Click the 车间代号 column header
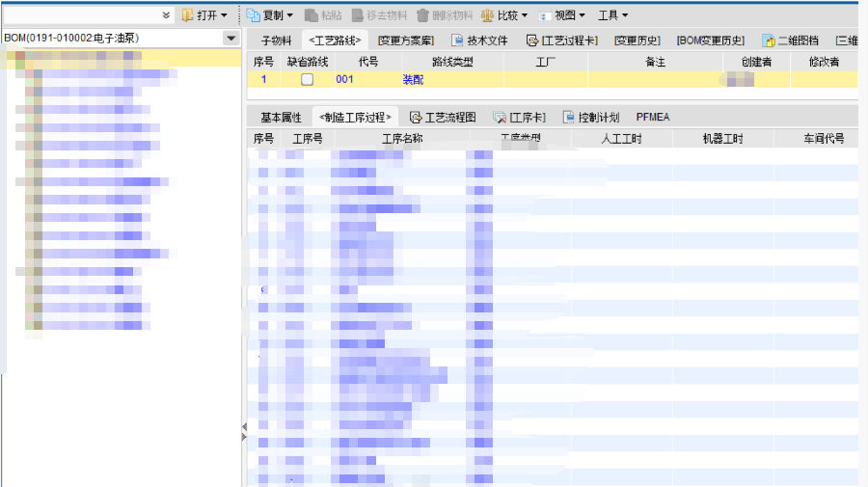 point(824,139)
